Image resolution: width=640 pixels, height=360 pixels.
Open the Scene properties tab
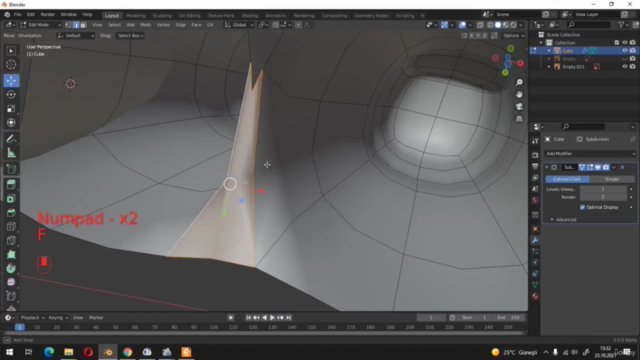(535, 189)
